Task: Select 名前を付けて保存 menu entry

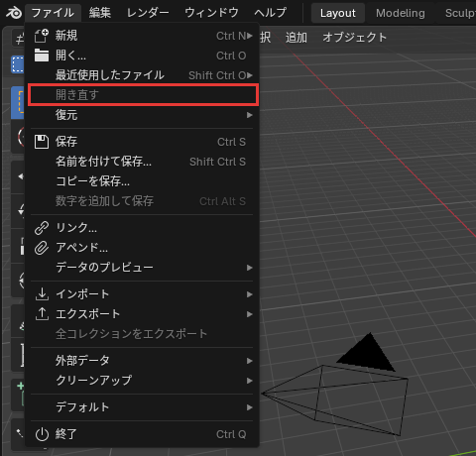Action: [x=142, y=162]
